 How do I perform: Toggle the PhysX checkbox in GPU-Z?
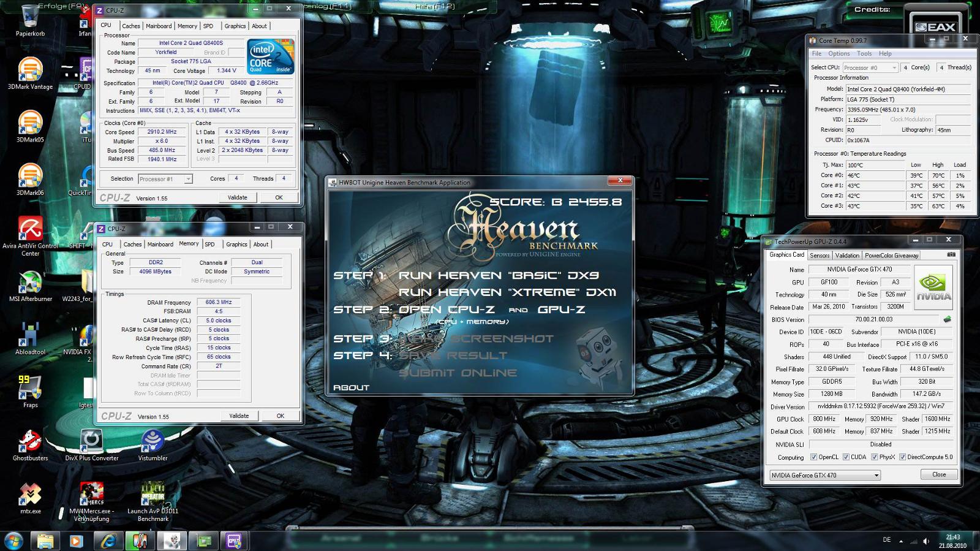(x=875, y=457)
